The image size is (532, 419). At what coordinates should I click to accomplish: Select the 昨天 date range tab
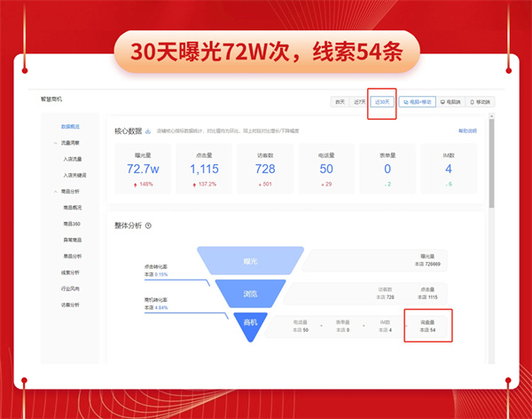pyautogui.click(x=339, y=102)
